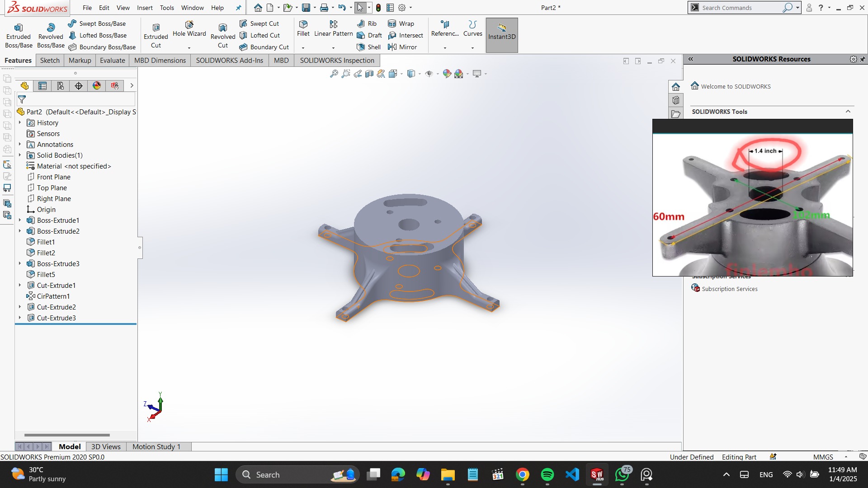Screen dimensions: 868x488
Task: Open the PropertyManager tab icon
Action: [x=42, y=86]
